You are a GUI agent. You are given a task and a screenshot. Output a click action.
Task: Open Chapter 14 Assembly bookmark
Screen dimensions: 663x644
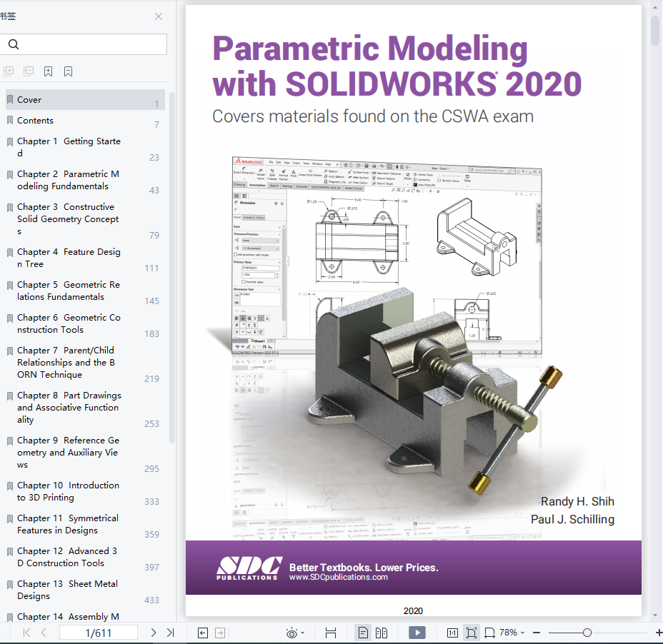pos(84,617)
